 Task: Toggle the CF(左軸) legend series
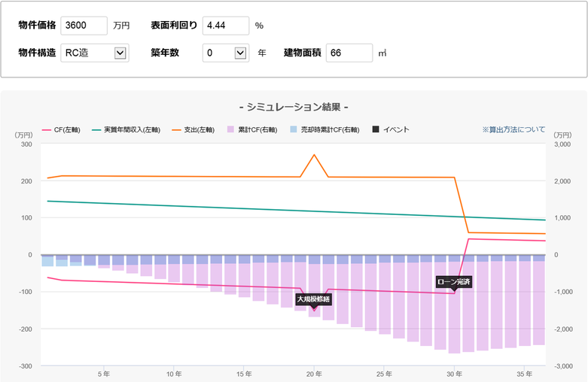[62, 130]
